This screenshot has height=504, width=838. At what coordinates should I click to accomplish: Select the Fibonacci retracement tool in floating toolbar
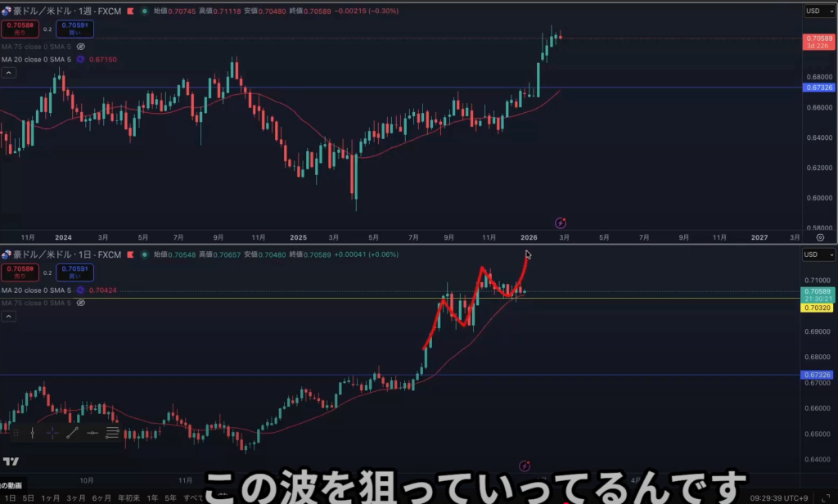pos(112,433)
